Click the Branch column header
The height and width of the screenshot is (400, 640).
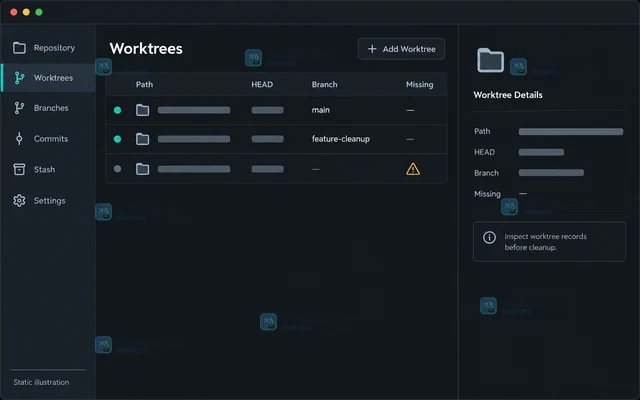point(324,84)
